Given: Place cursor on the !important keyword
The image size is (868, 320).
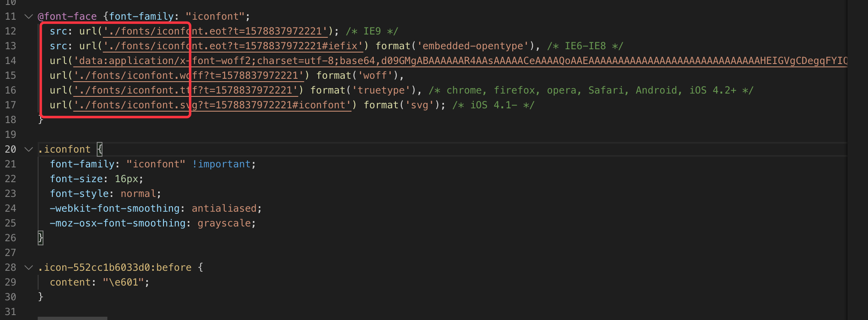Looking at the screenshot, I should 221,164.
